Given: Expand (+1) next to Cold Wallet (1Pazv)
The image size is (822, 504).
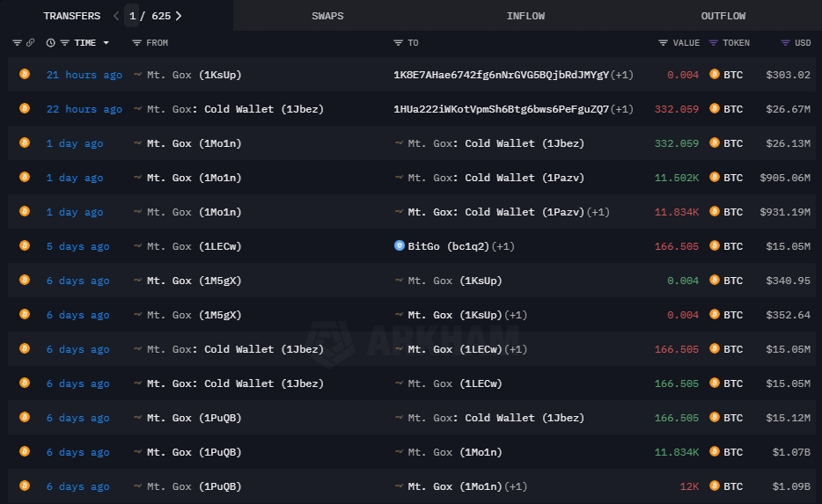Looking at the screenshot, I should (598, 212).
